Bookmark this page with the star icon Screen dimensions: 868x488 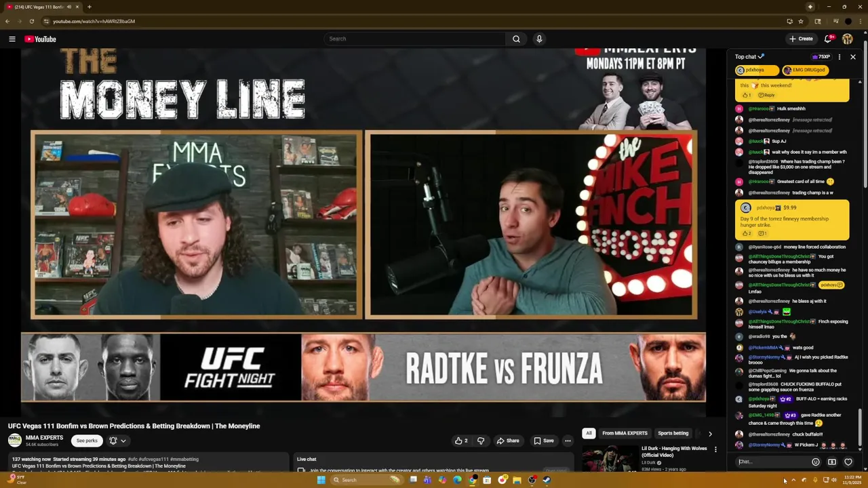tap(801, 21)
